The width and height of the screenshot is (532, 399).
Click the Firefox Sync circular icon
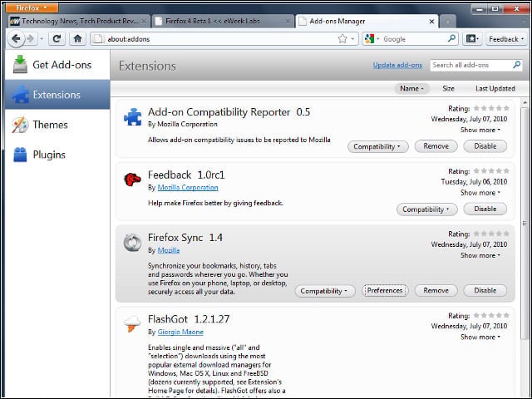(132, 242)
